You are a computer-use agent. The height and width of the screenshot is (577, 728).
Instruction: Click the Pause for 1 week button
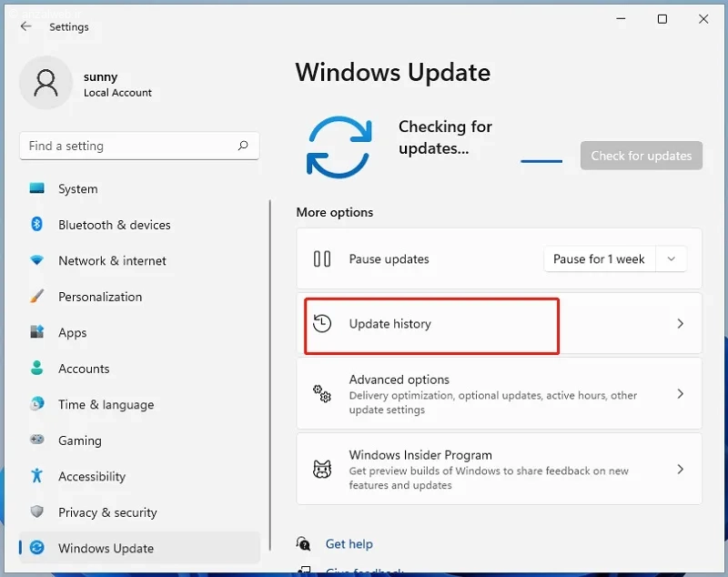click(x=600, y=259)
